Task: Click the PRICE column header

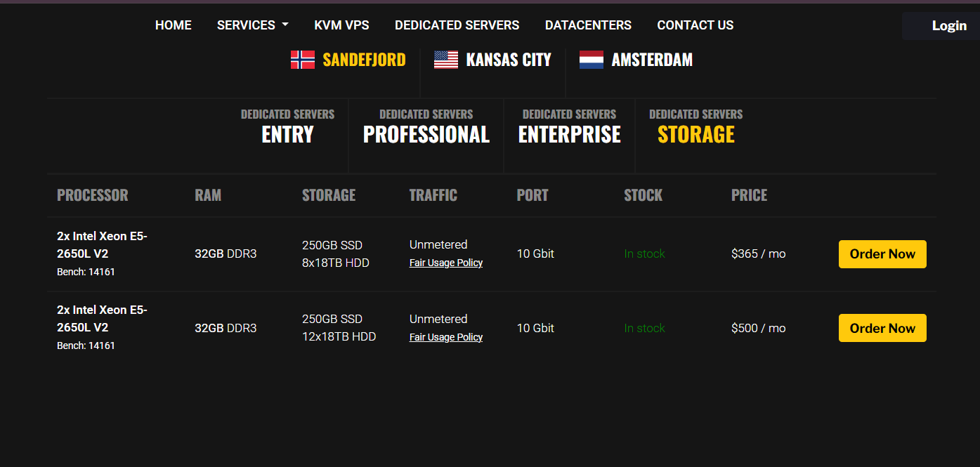Action: point(750,195)
